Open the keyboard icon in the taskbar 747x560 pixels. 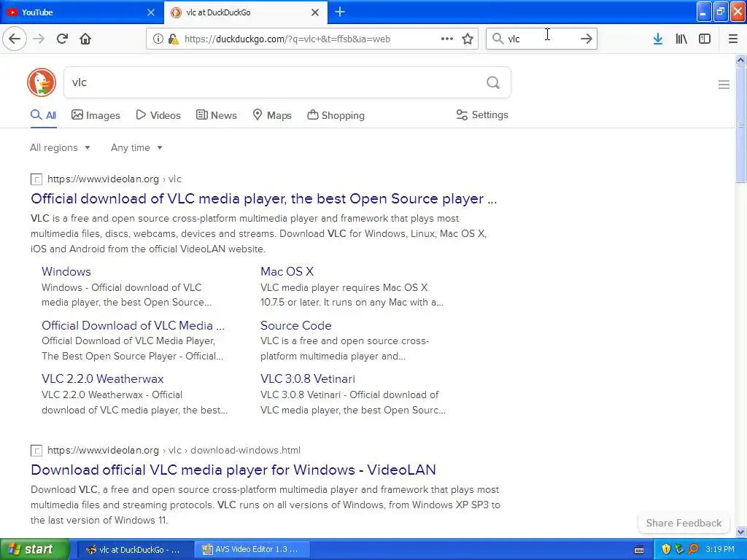coord(639,550)
